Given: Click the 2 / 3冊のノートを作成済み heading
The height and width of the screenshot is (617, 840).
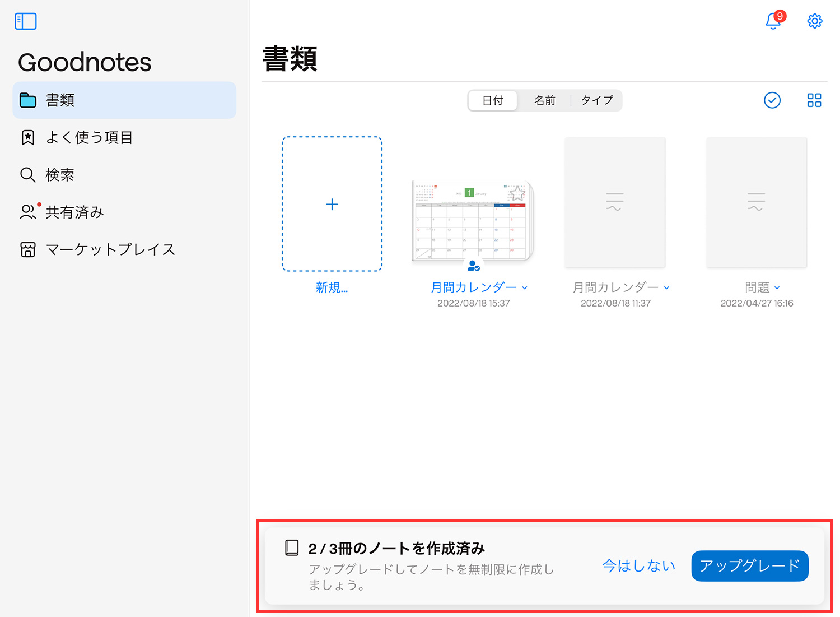Looking at the screenshot, I should pyautogui.click(x=396, y=548).
